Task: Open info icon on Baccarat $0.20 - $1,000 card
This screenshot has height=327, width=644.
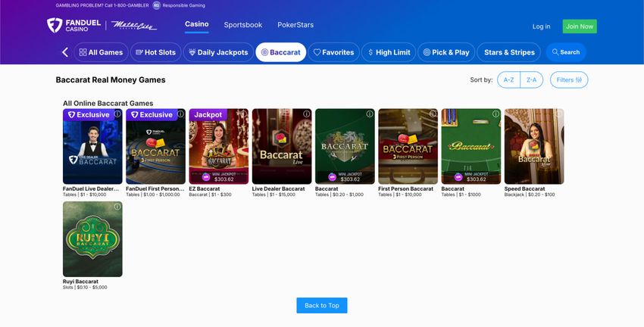Action: 370,114
